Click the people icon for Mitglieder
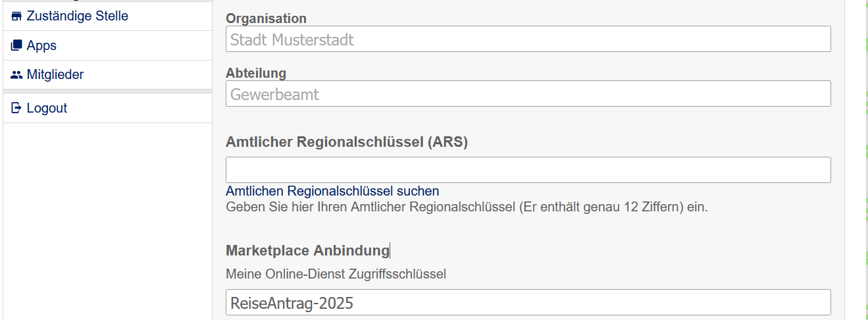The height and width of the screenshot is (320, 868). [x=17, y=75]
